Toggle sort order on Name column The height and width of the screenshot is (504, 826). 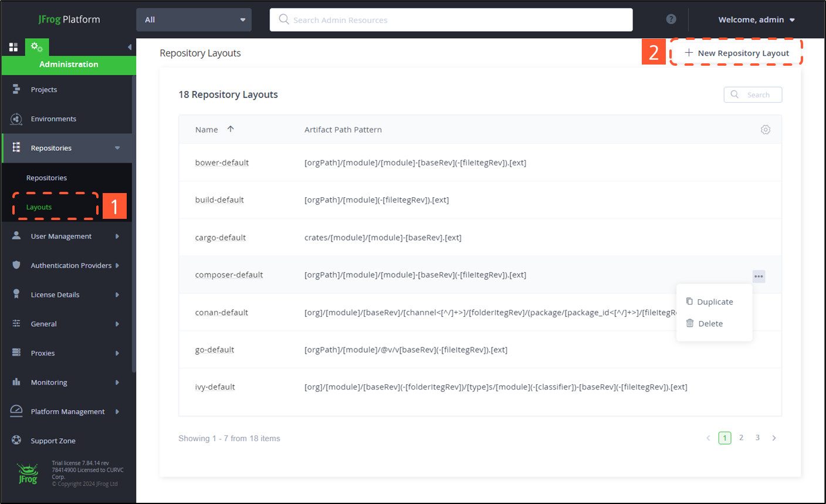pyautogui.click(x=230, y=129)
